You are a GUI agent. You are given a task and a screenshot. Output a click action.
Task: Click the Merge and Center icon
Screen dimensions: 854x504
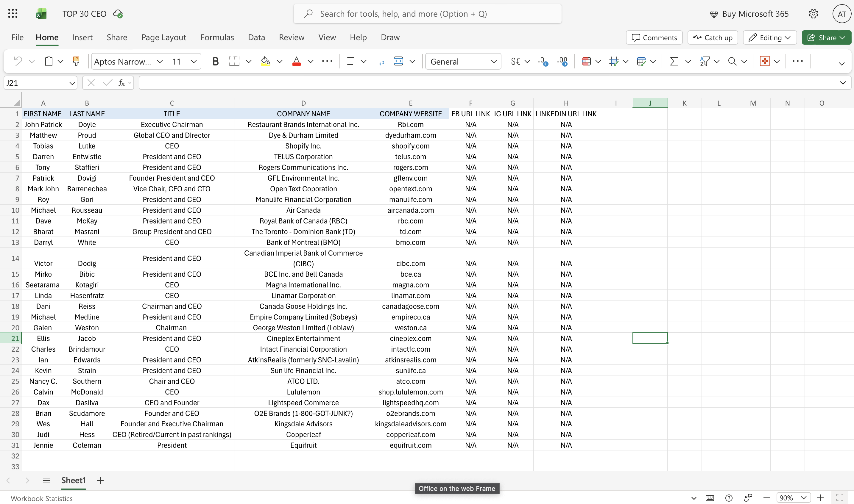click(x=398, y=62)
